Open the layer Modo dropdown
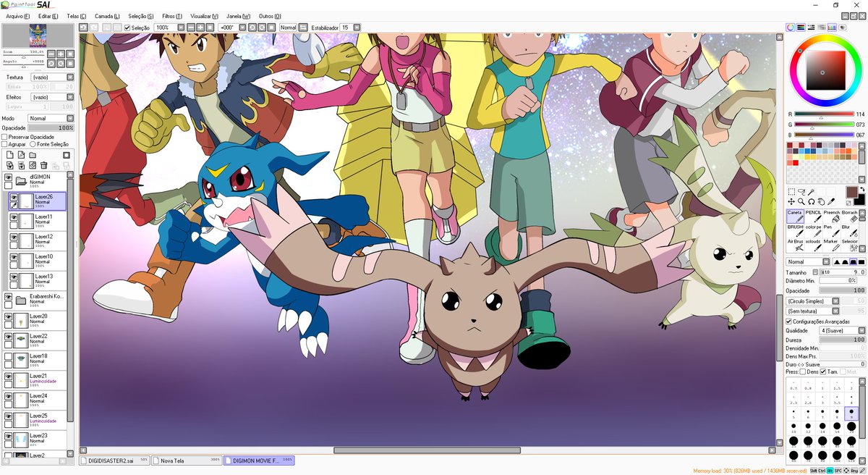The image size is (868, 475). coord(51,118)
